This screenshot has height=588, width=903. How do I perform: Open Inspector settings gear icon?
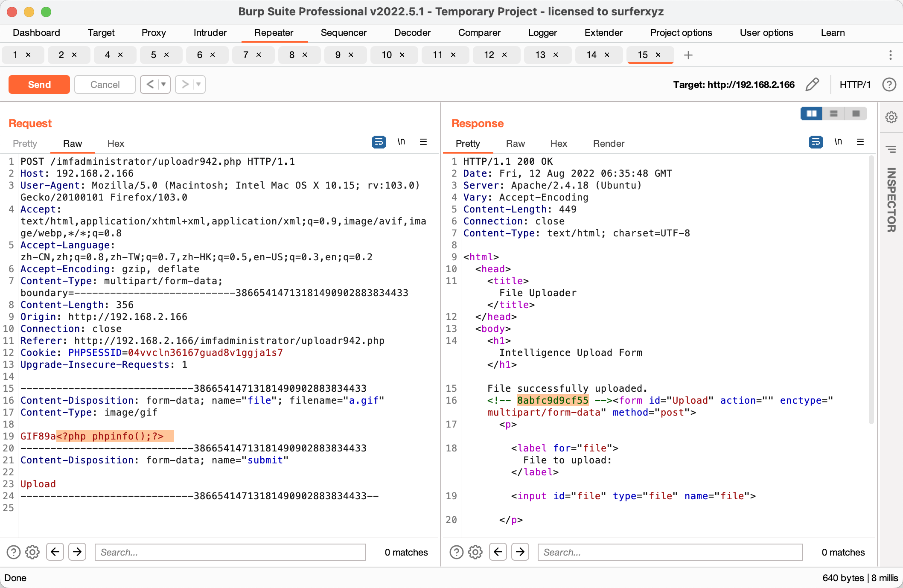pyautogui.click(x=891, y=117)
